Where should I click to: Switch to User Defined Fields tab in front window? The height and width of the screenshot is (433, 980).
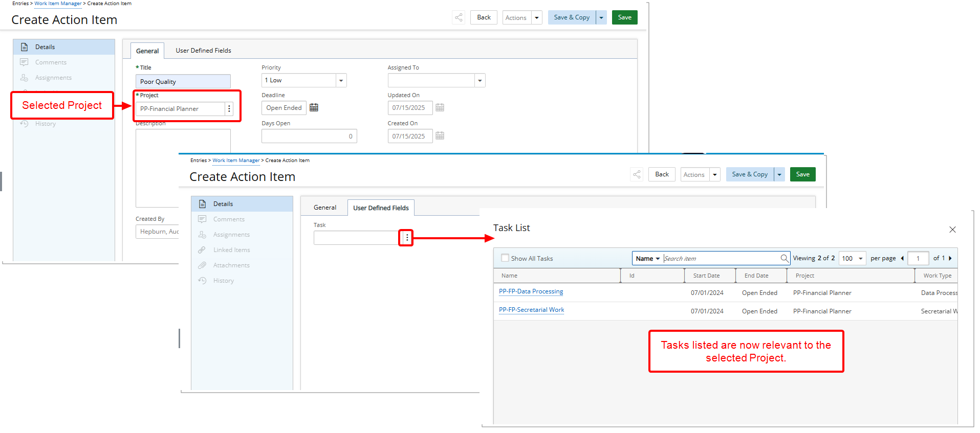[381, 208]
